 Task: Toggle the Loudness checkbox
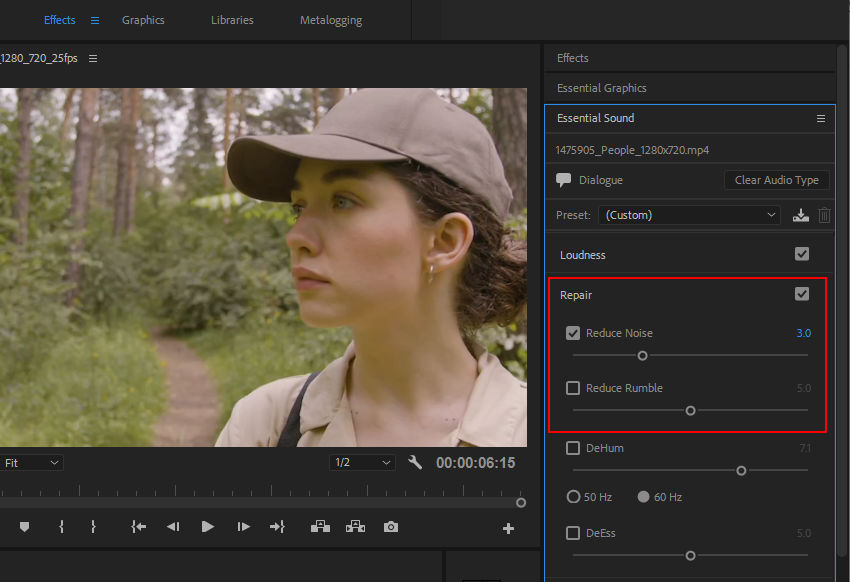802,254
